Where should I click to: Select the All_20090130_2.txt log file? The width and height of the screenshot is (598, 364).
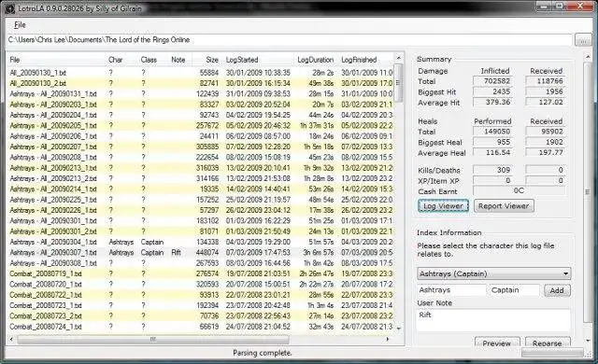tap(200, 83)
